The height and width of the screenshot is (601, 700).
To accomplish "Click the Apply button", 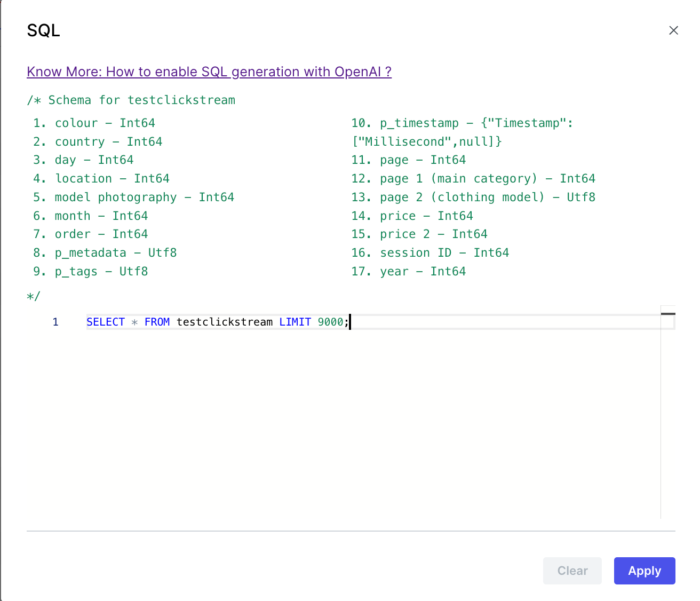I will pyautogui.click(x=645, y=571).
